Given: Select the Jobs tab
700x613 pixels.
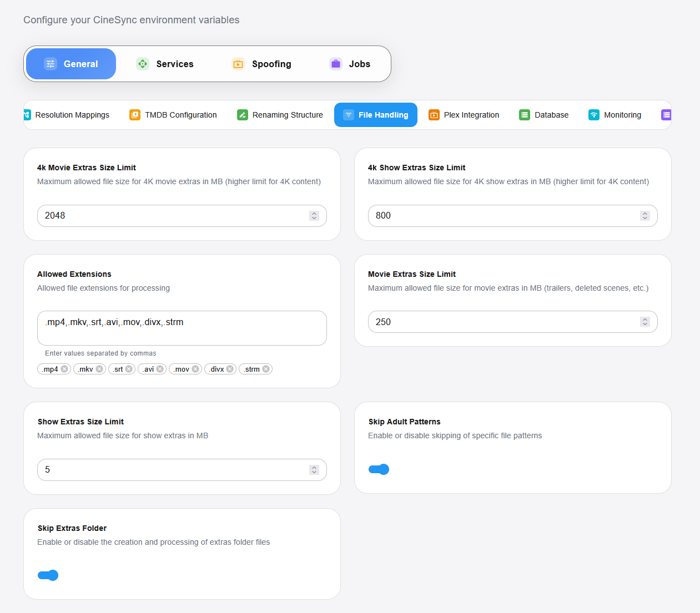Looking at the screenshot, I should coord(350,64).
